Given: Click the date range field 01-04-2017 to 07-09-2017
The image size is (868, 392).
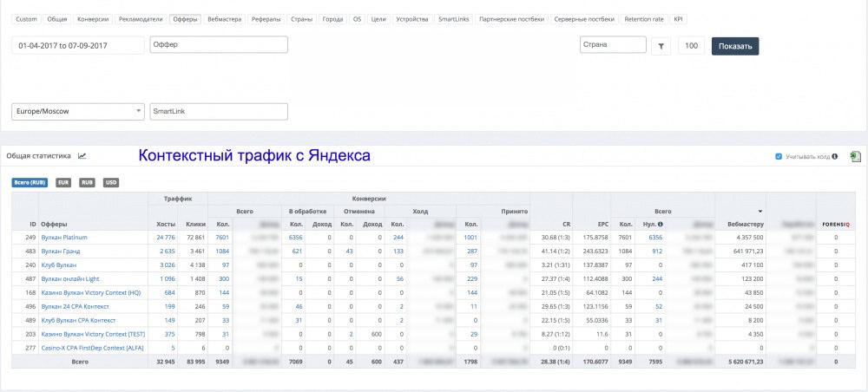Looking at the screenshot, I should [x=78, y=46].
